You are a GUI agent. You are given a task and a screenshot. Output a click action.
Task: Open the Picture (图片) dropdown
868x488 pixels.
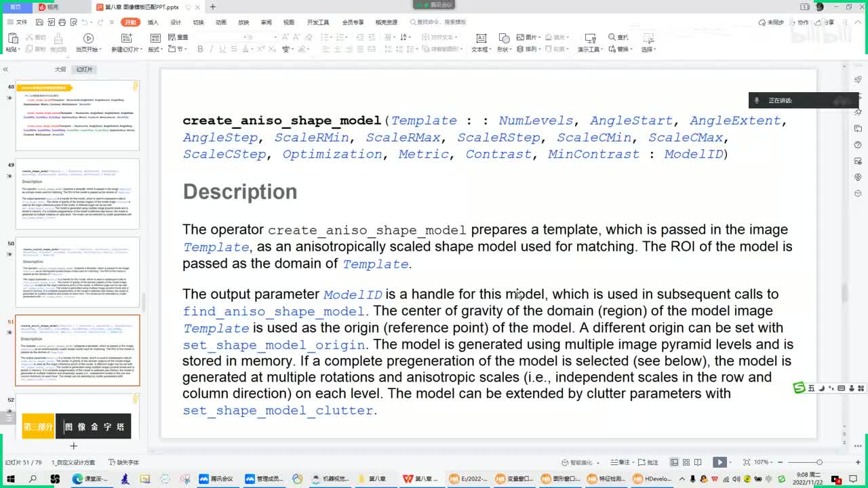click(x=530, y=37)
